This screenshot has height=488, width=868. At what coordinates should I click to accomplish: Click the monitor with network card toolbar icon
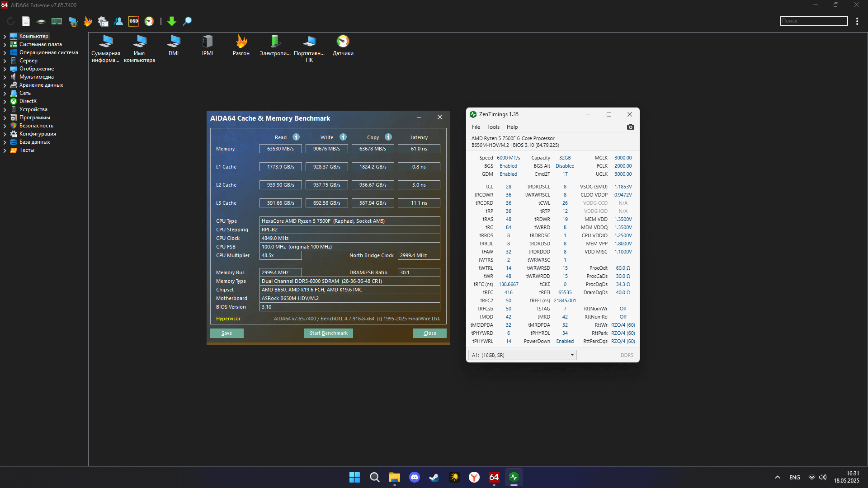pyautogui.click(x=72, y=21)
